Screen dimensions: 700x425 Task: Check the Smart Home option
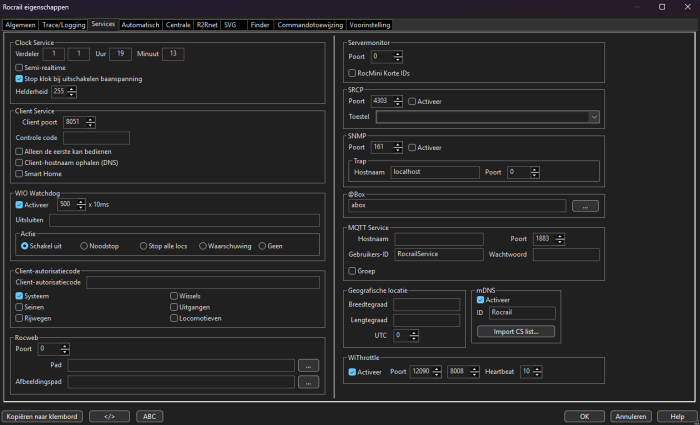[x=20, y=173]
